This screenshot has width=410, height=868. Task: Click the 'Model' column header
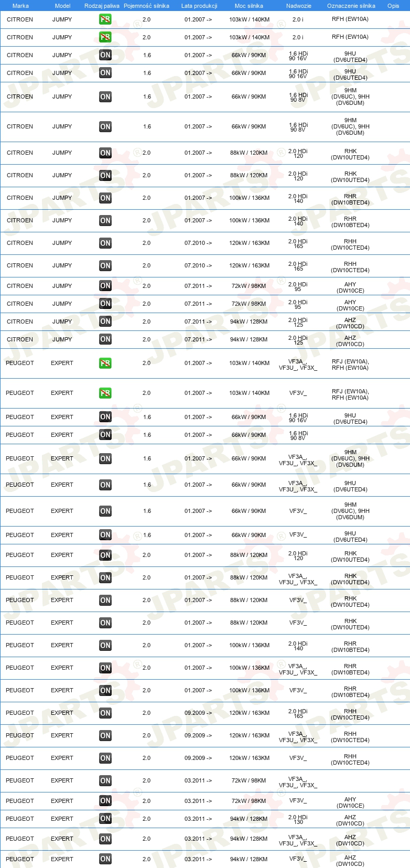click(x=62, y=6)
